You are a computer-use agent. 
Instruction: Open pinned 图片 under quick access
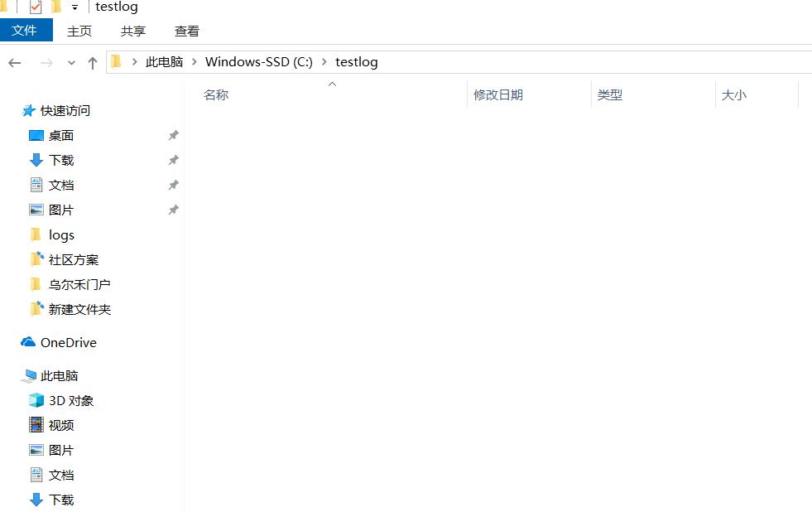click(61, 210)
